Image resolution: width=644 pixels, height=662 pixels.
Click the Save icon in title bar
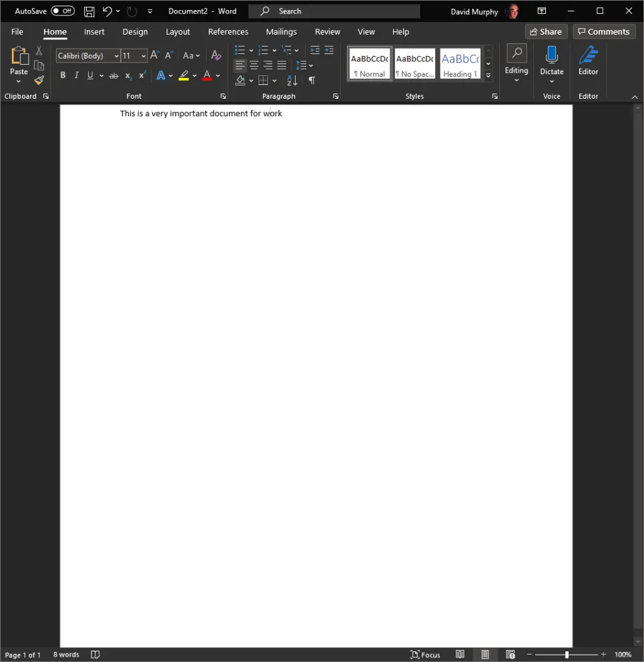tap(89, 11)
